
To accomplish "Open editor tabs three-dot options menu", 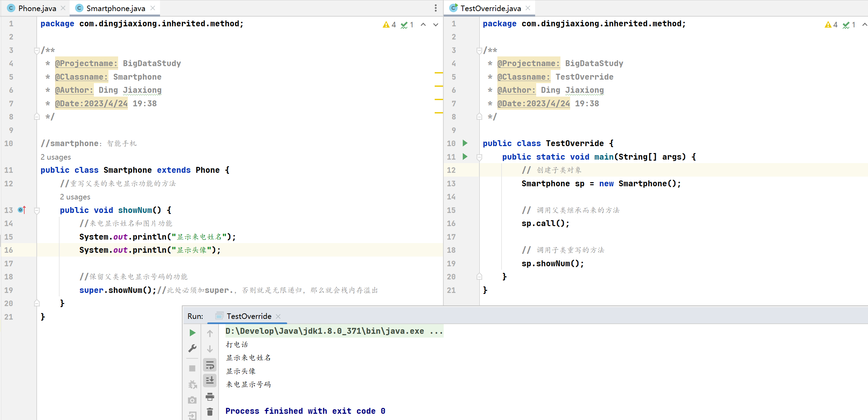I will pos(436,8).
